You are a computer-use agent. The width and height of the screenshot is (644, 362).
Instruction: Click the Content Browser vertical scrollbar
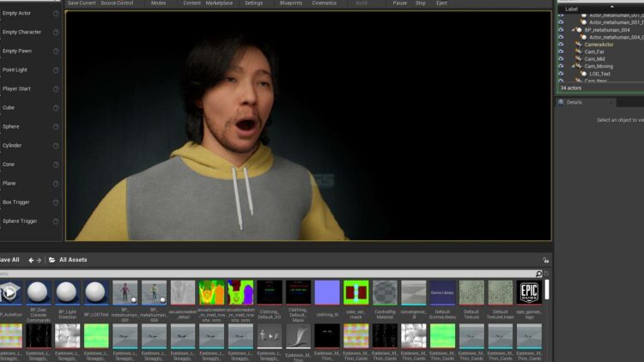pyautogui.click(x=547, y=290)
